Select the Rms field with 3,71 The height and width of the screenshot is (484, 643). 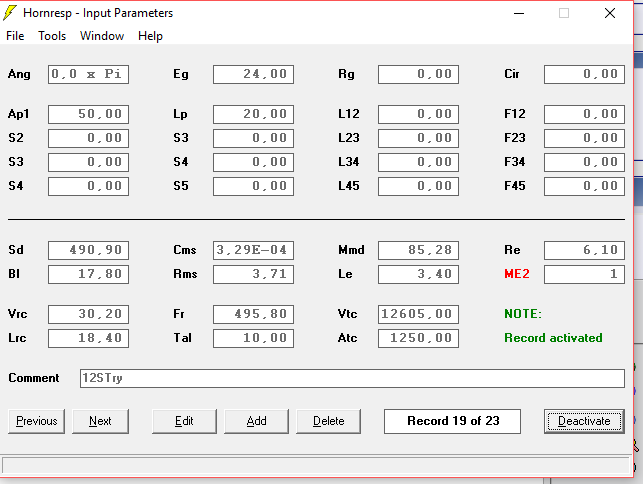click(x=253, y=274)
